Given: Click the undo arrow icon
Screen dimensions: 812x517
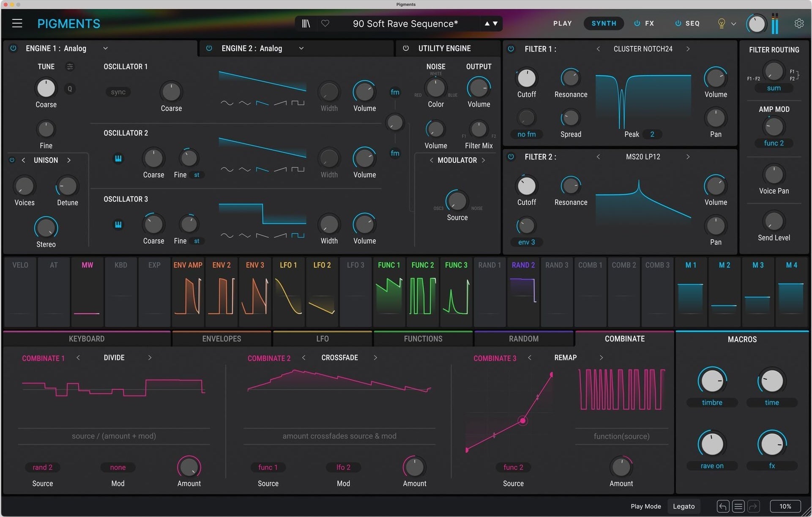Looking at the screenshot, I should (x=722, y=506).
